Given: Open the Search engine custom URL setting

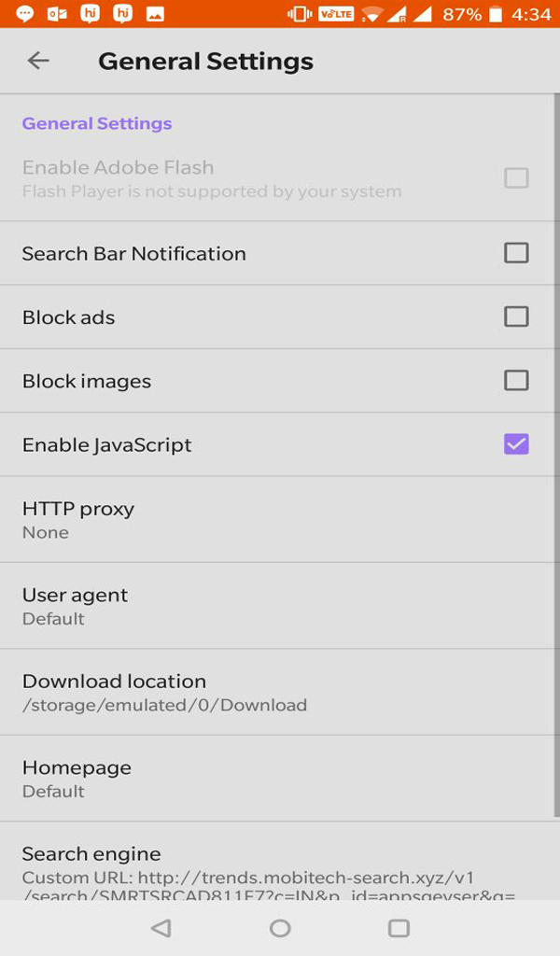Looking at the screenshot, I should [276, 861].
